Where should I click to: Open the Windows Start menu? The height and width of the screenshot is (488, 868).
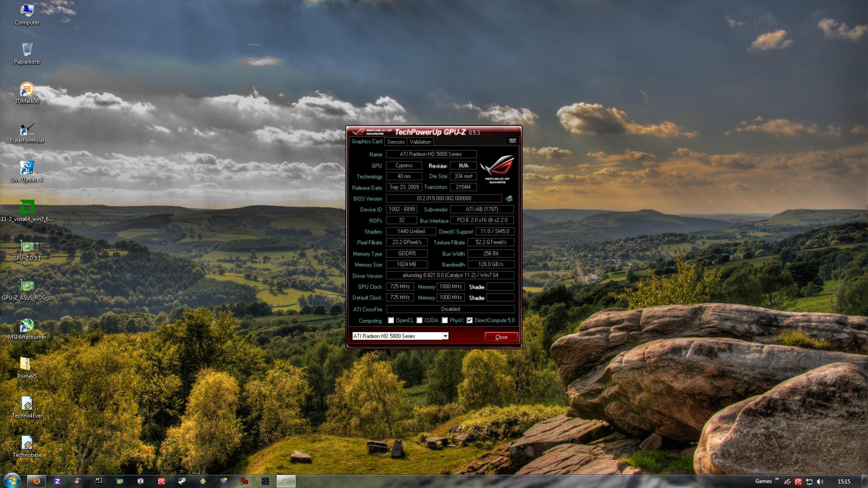click(12, 481)
